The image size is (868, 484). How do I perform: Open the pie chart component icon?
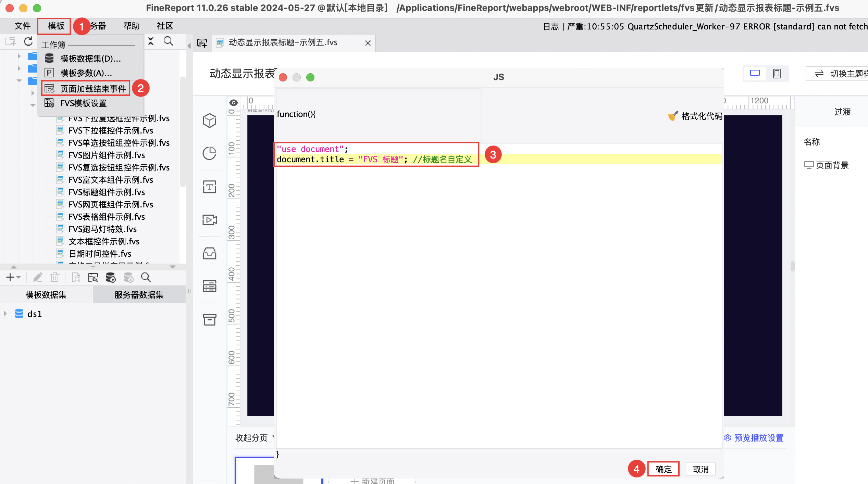209,153
